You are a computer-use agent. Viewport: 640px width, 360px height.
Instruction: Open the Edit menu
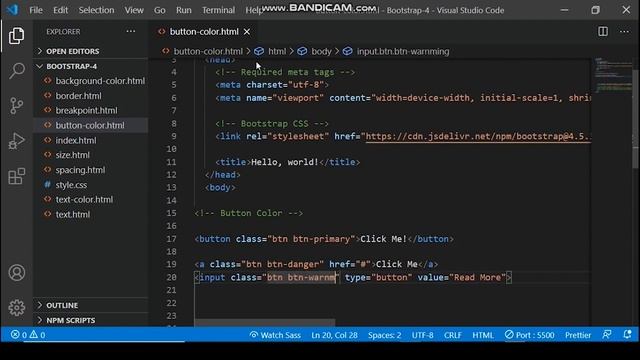click(60, 10)
